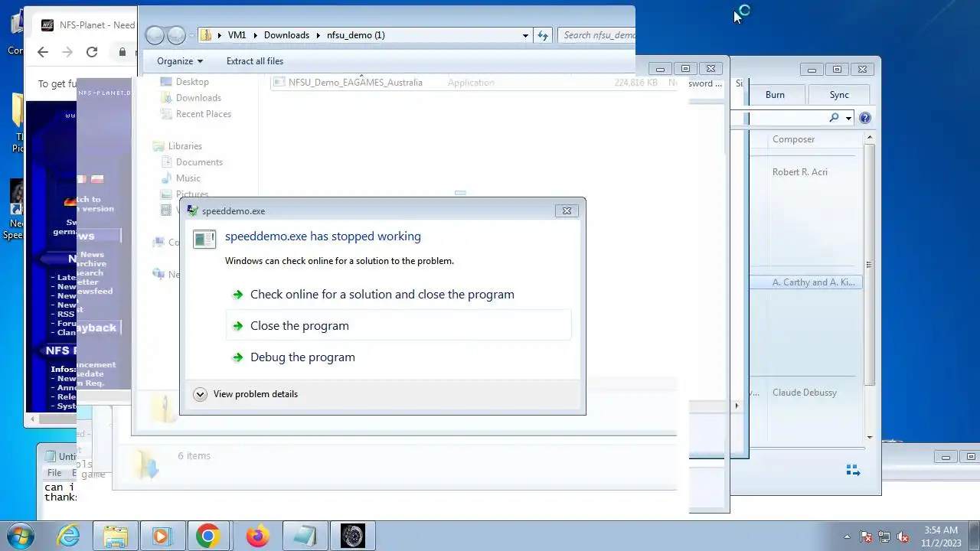The height and width of the screenshot is (551, 980).
Task: Select Check online for a solution and close
Action: coord(398,294)
